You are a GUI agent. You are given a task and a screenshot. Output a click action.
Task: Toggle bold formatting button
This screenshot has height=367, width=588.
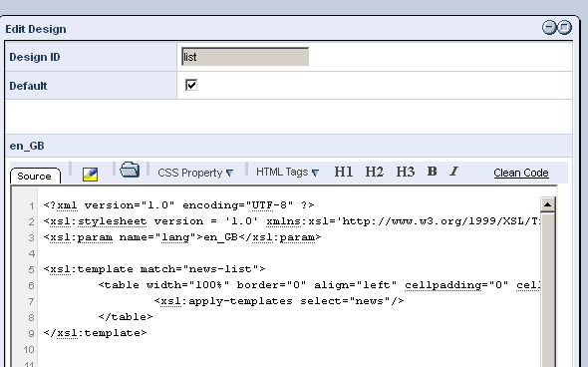(x=432, y=172)
